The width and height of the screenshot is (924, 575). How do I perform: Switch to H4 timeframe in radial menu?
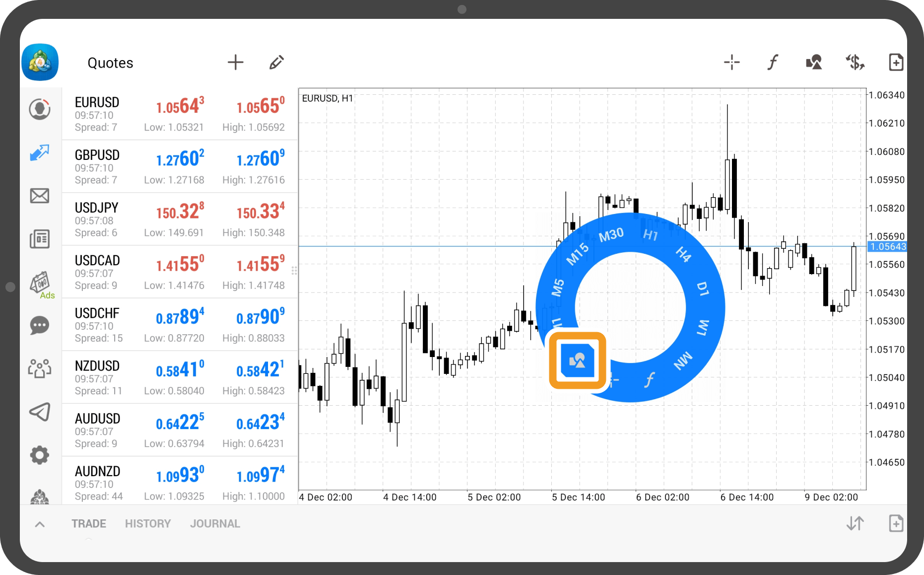coord(683,254)
